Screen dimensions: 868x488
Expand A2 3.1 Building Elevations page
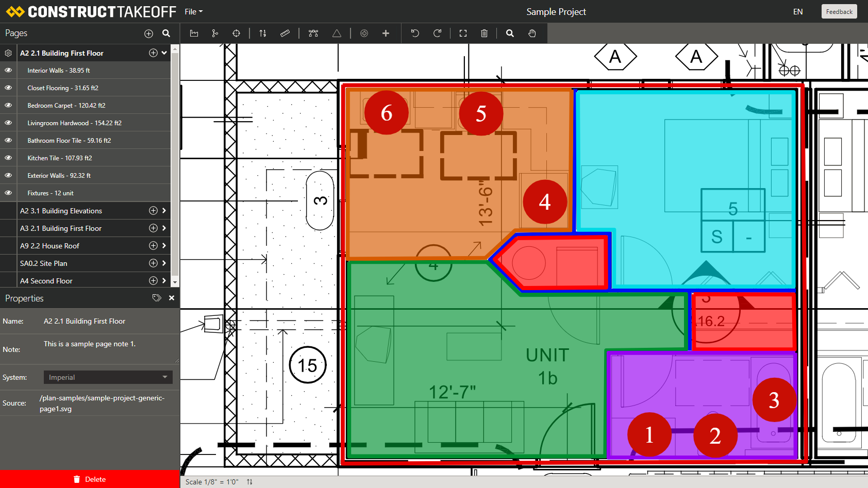click(x=164, y=211)
